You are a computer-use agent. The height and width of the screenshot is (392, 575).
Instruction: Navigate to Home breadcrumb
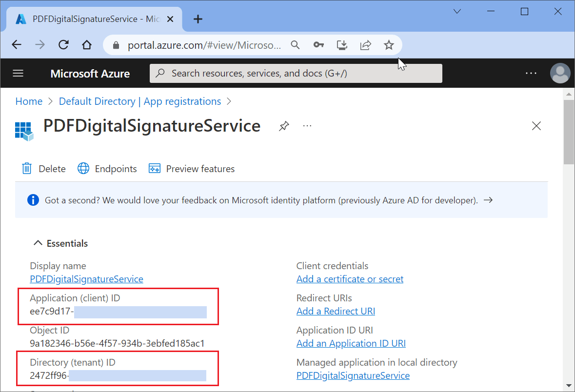tap(29, 101)
